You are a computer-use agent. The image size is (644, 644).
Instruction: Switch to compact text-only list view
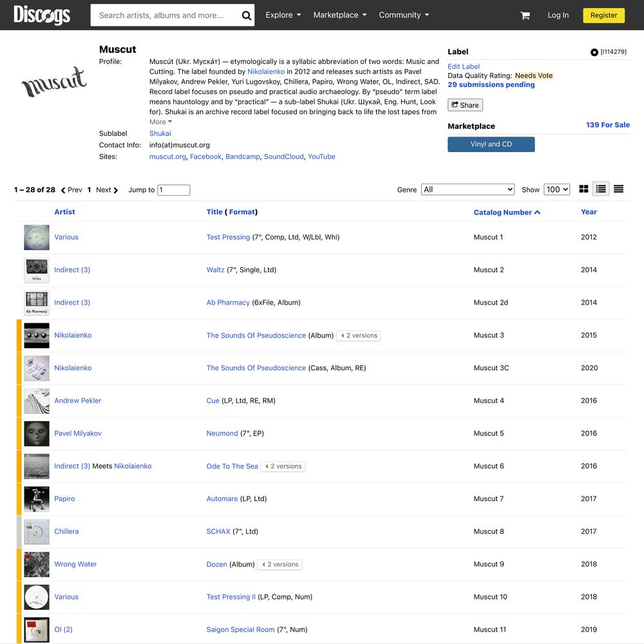618,189
